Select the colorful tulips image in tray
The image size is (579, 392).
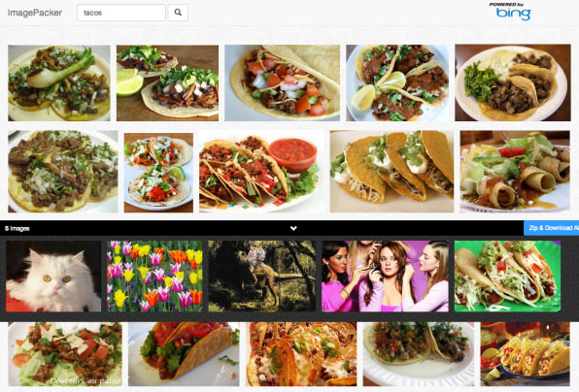point(154,277)
